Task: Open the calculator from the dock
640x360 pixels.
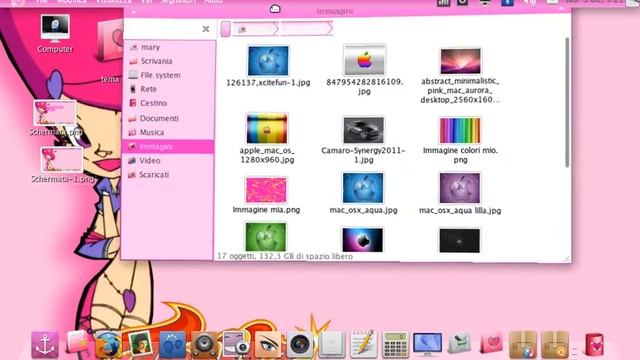Action: coord(395,345)
